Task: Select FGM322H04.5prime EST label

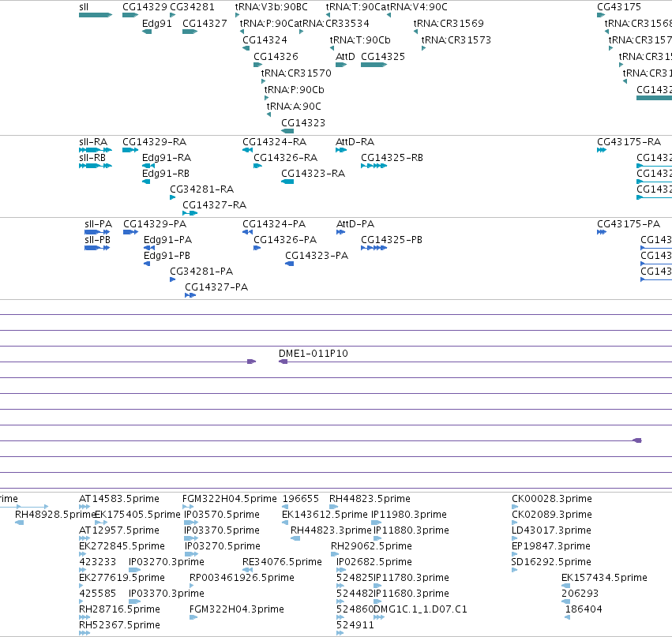Action: [x=230, y=499]
